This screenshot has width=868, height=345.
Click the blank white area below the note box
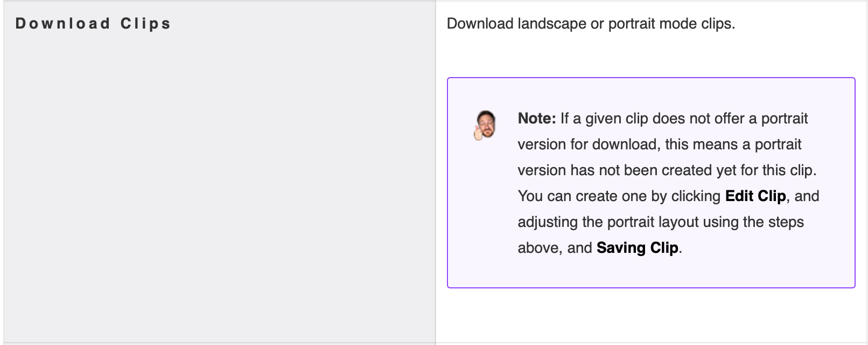coord(651,315)
